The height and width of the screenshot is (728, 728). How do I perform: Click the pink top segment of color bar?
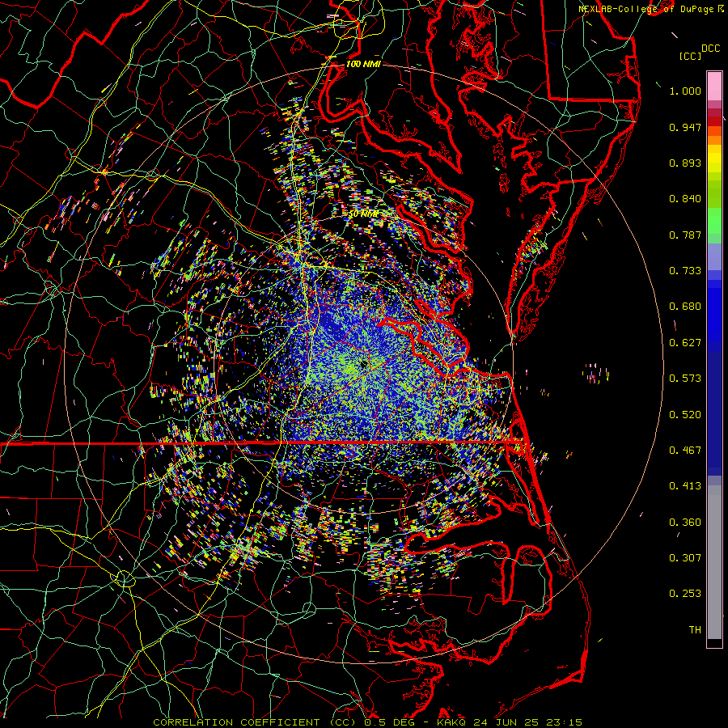coord(714,86)
